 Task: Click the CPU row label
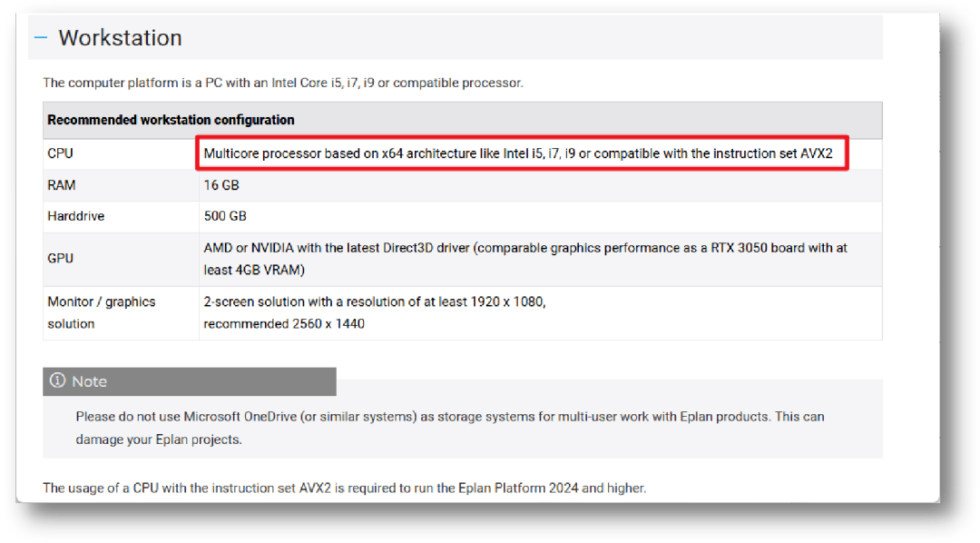[x=61, y=153]
